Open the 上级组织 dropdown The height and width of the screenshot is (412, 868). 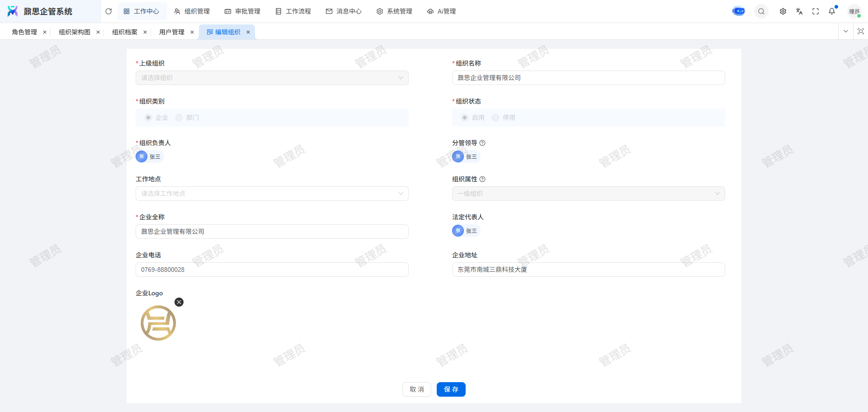272,78
